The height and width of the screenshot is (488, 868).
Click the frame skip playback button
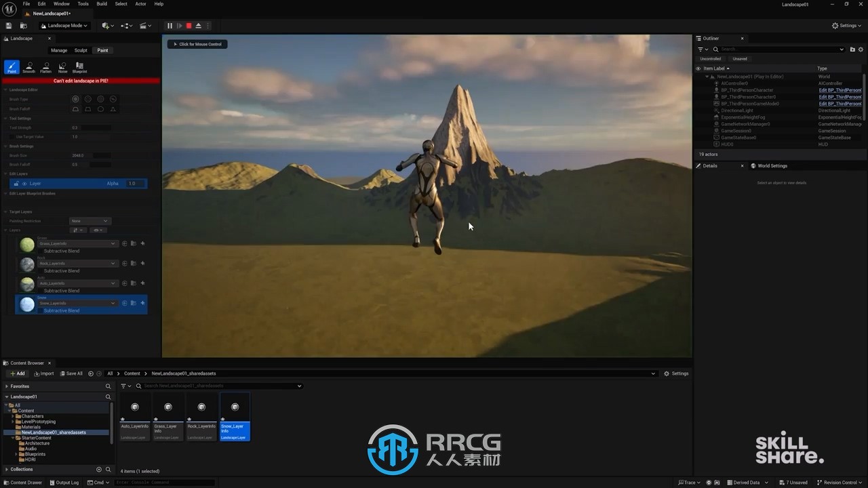tap(179, 26)
